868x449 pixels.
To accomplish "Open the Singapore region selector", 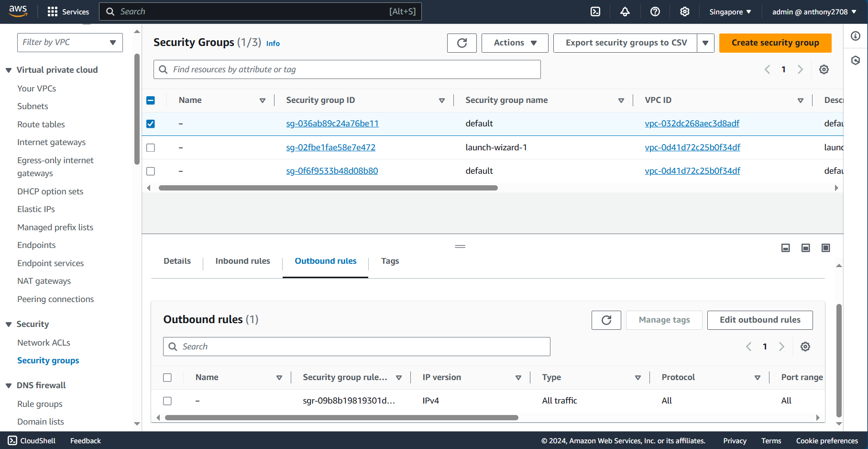I will click(730, 12).
